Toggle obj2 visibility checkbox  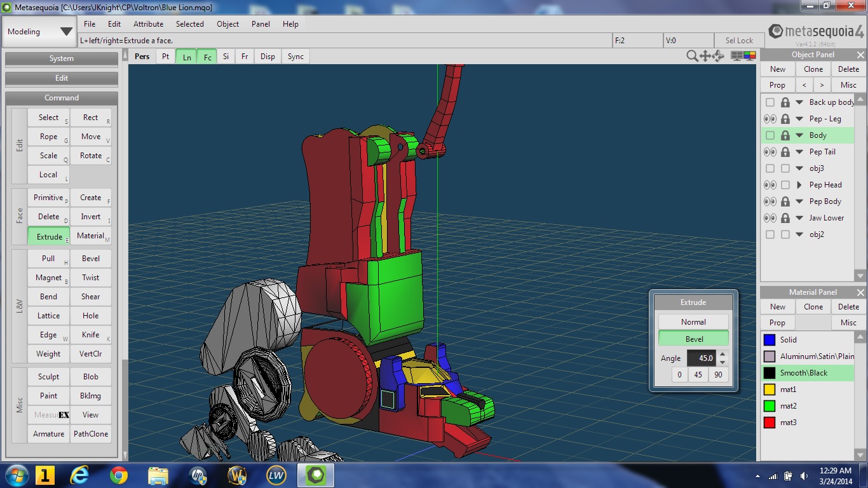point(770,234)
